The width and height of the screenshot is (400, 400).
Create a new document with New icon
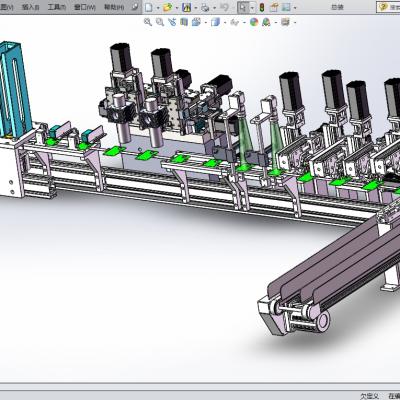(148, 7)
